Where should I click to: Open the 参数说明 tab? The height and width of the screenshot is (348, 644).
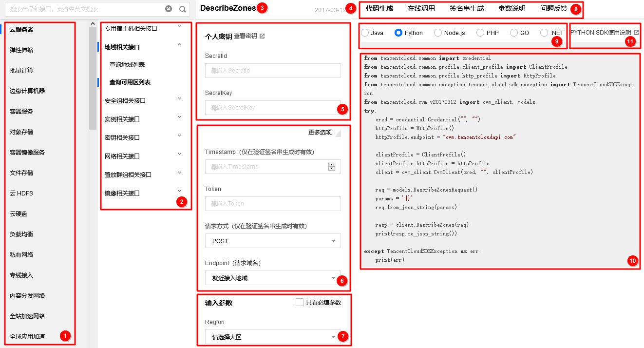coord(511,7)
